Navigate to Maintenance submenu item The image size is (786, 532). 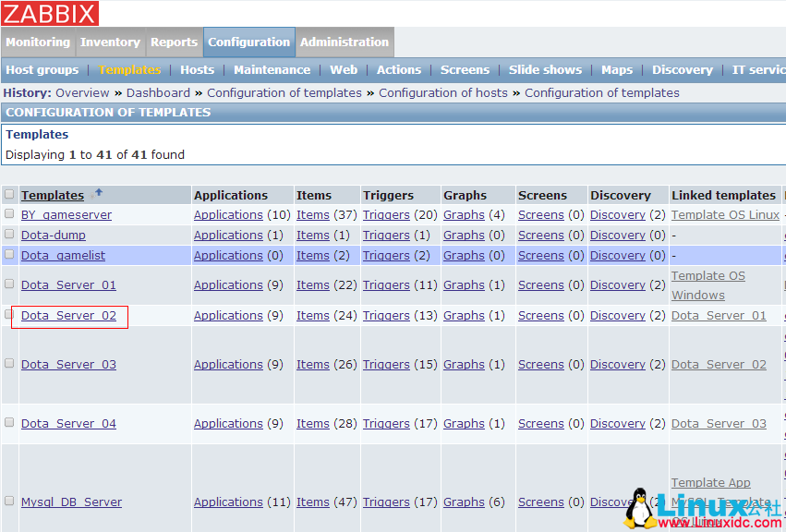tap(272, 70)
